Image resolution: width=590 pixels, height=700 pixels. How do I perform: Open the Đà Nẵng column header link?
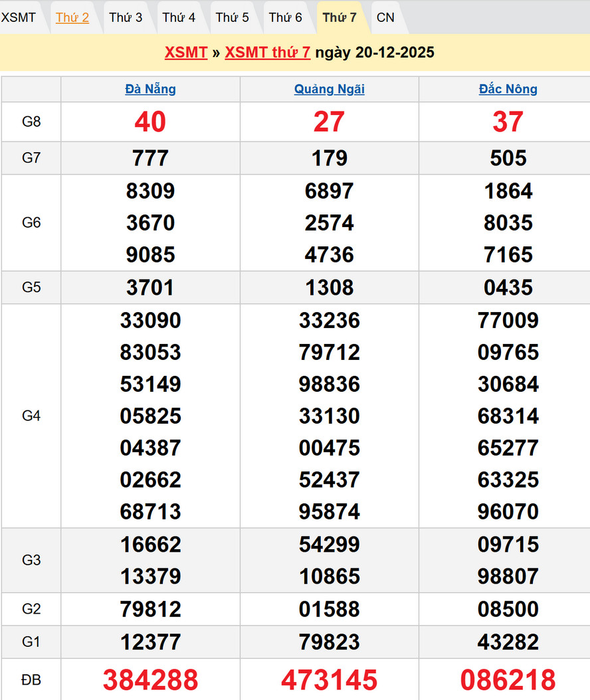(x=150, y=89)
